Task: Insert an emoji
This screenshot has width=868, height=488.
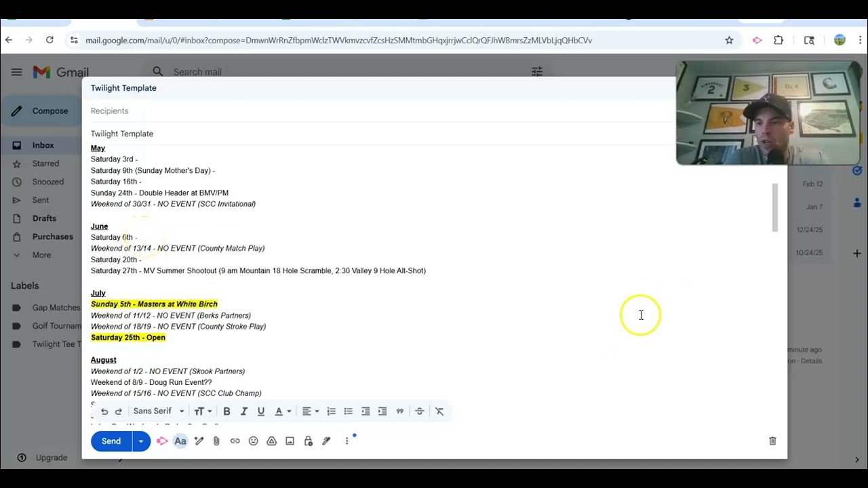Action: (x=253, y=441)
